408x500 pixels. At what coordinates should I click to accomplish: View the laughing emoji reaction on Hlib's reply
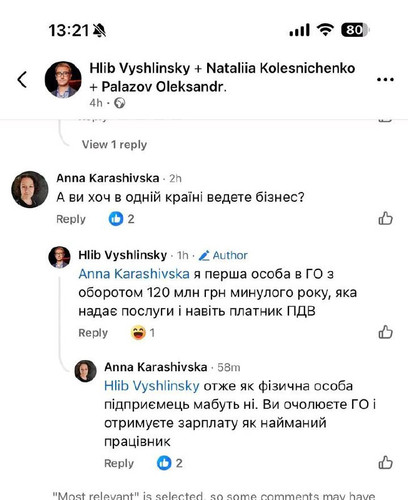143,333
